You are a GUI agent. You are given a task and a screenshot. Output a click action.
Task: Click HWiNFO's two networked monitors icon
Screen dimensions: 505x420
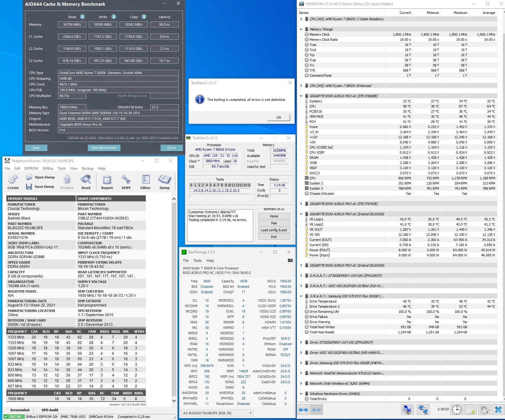[x=423, y=409]
